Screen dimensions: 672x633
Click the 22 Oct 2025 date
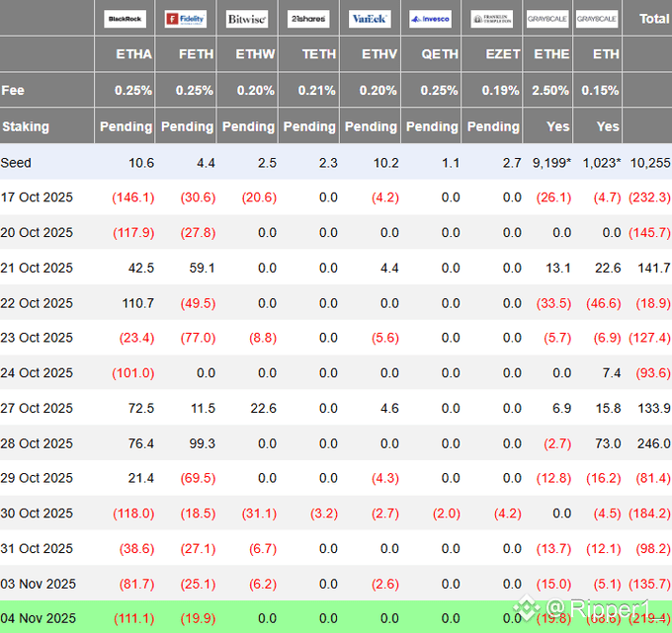point(37,303)
